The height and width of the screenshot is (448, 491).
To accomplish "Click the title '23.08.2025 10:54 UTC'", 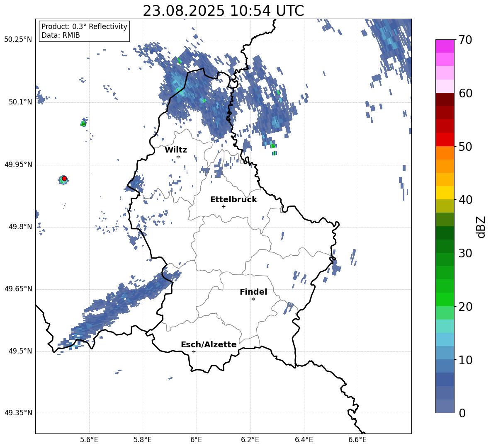I will tap(223, 11).
